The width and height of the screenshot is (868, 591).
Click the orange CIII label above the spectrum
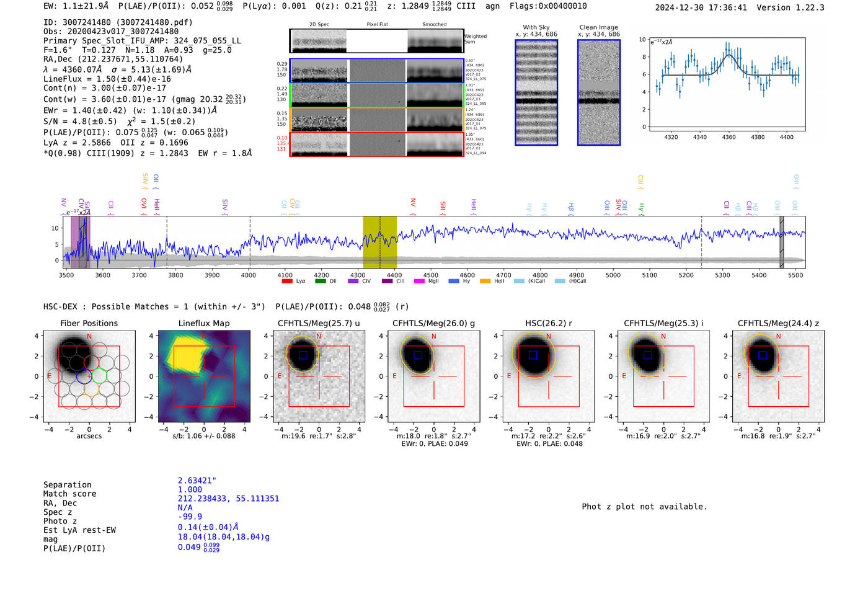640,182
